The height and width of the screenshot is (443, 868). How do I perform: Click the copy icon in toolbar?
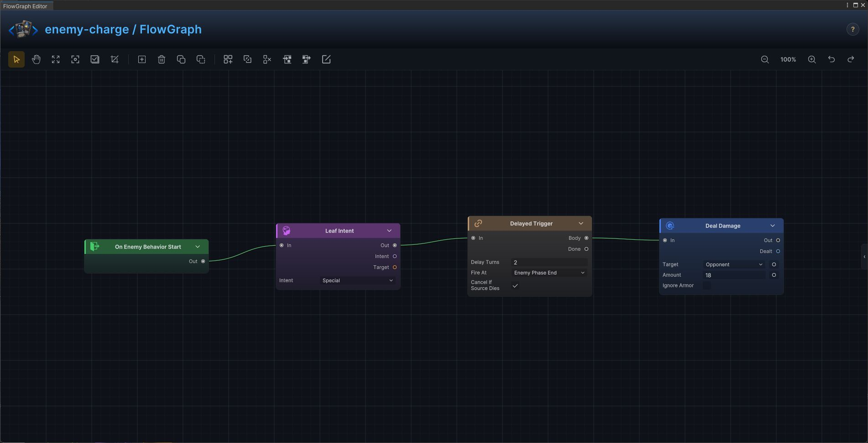point(181,59)
